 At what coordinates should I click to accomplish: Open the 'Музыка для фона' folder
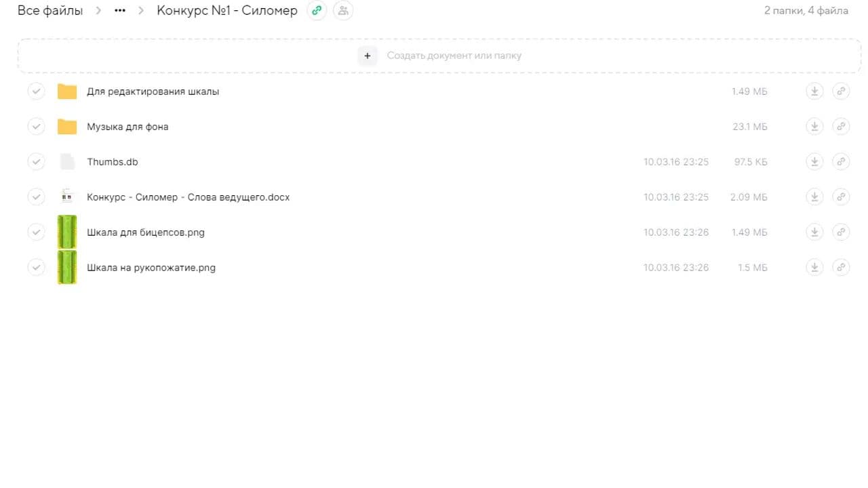(x=127, y=127)
